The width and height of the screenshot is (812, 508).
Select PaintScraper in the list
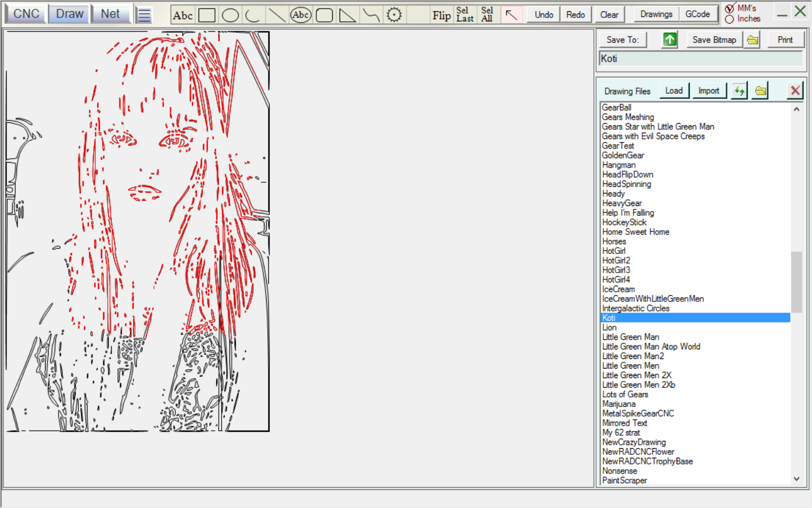coord(624,481)
